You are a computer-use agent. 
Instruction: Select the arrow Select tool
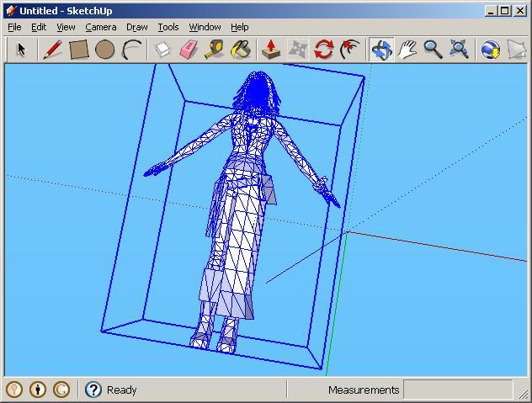[21, 50]
